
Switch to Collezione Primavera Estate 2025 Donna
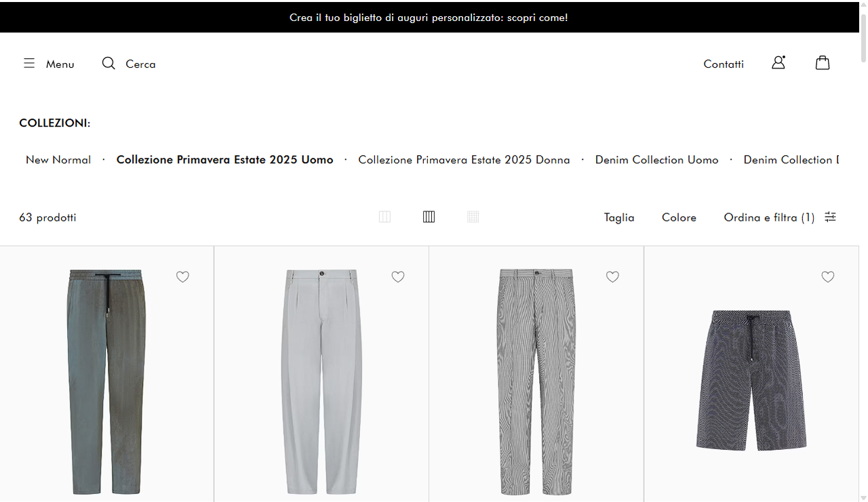464,159
